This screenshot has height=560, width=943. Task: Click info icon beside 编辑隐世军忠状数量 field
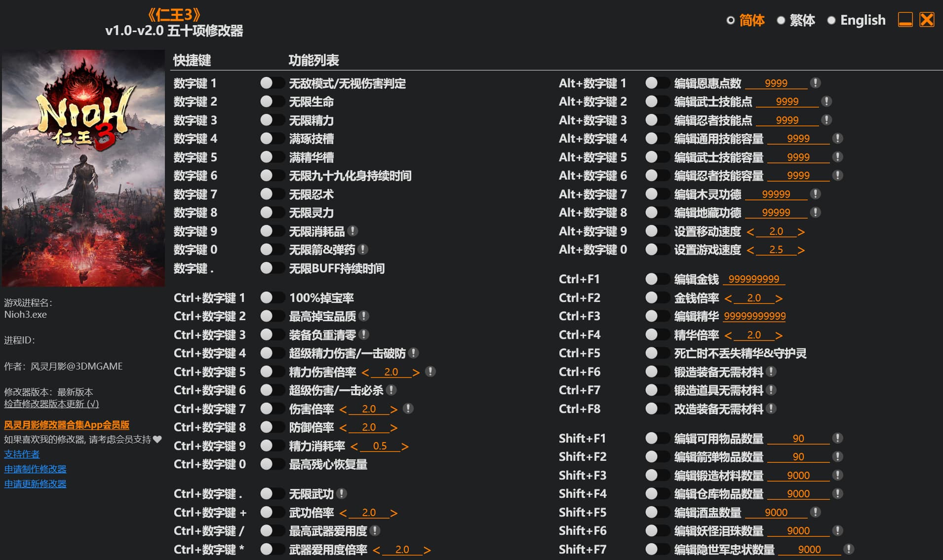pyautogui.click(x=849, y=549)
